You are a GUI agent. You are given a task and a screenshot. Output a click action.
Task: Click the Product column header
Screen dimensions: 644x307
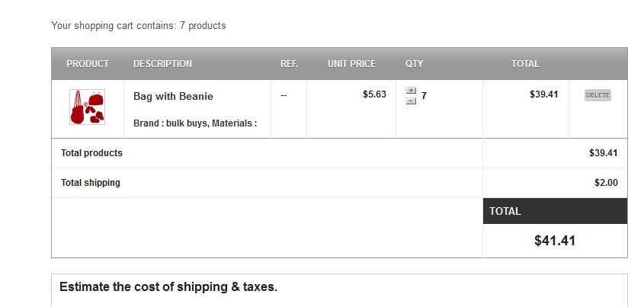coord(88,64)
